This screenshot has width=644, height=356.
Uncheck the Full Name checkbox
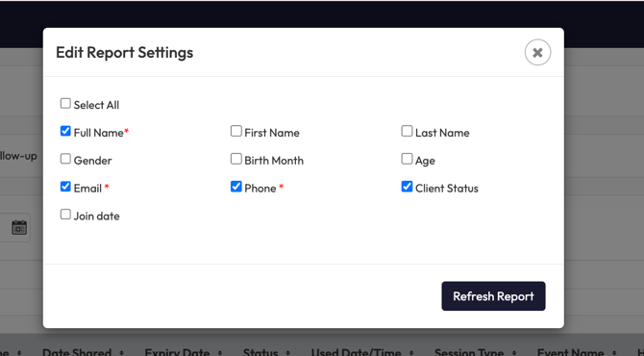pos(65,131)
